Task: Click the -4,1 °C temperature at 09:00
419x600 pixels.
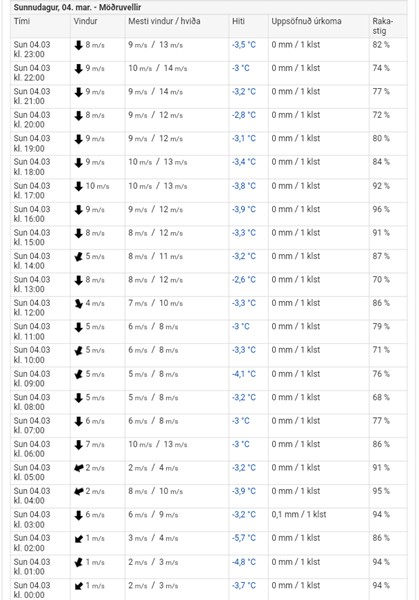Action: click(244, 374)
